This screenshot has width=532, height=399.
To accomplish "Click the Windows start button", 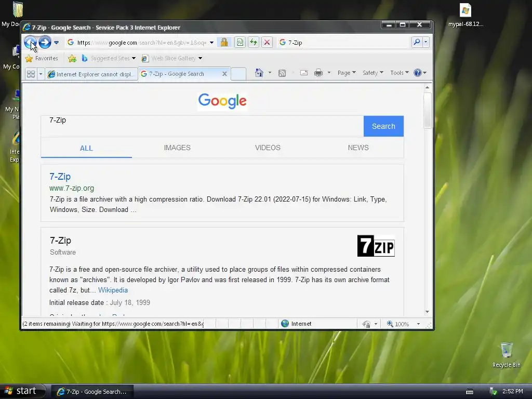I will point(22,391).
